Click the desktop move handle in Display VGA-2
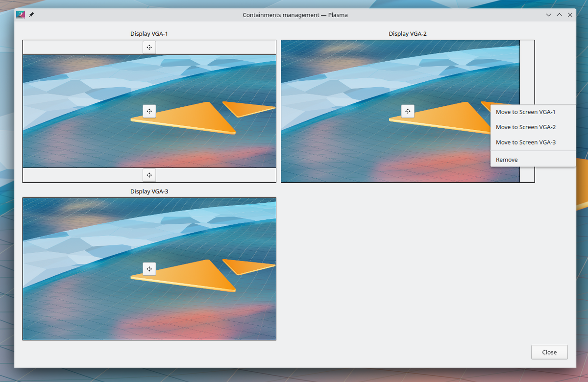The height and width of the screenshot is (382, 588). [408, 111]
